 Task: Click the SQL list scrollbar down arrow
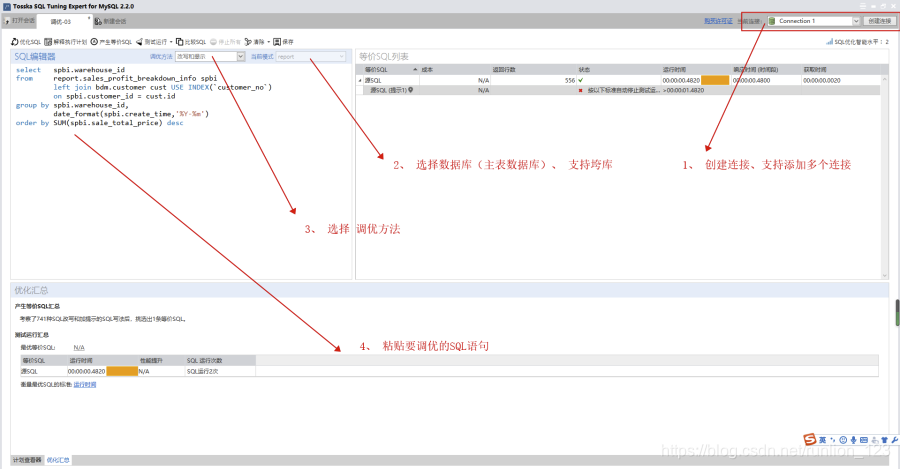click(x=885, y=276)
